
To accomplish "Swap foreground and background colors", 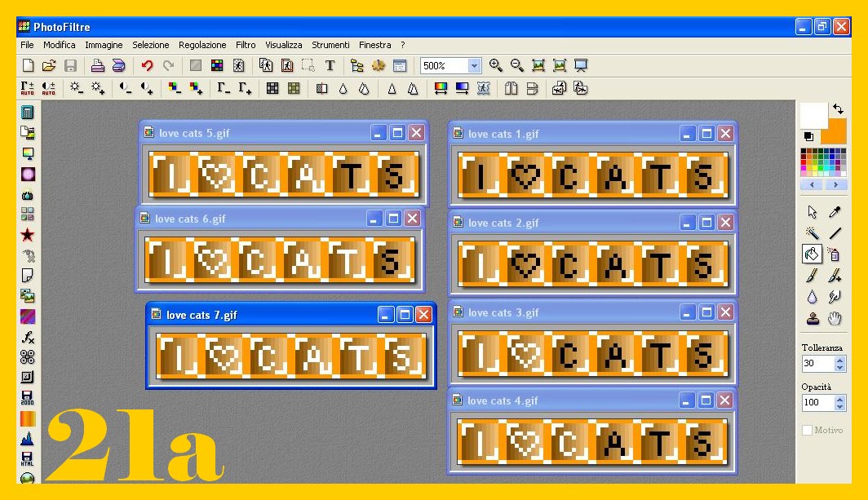I will pos(839,108).
